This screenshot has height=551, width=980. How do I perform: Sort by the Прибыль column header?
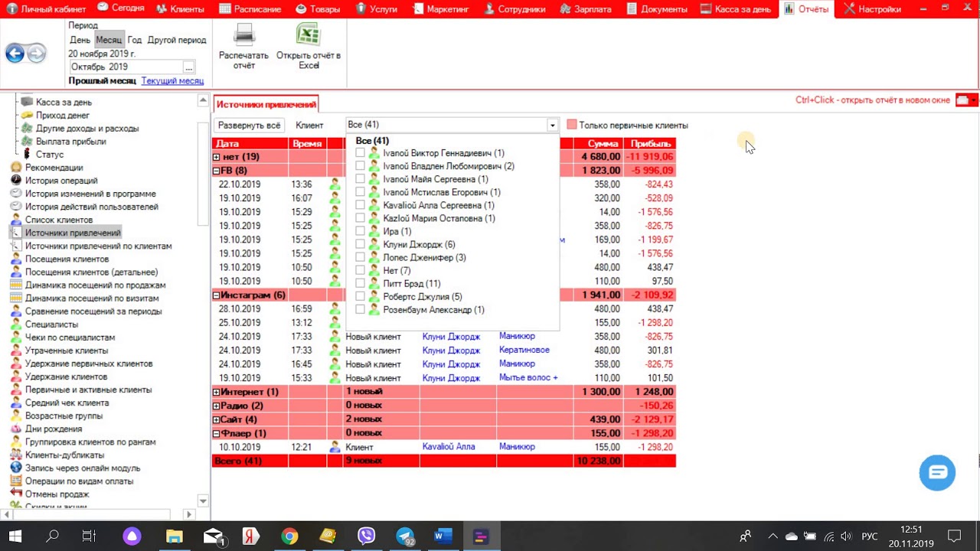pos(650,143)
